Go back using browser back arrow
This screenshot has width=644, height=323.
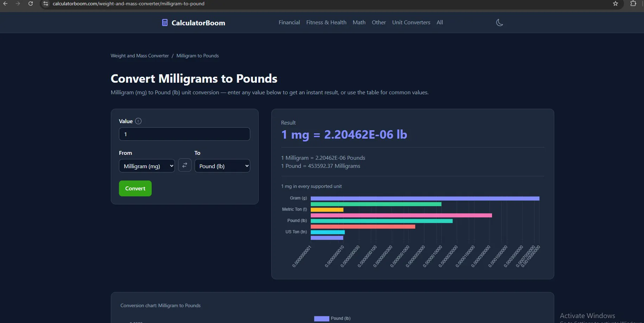coord(5,4)
